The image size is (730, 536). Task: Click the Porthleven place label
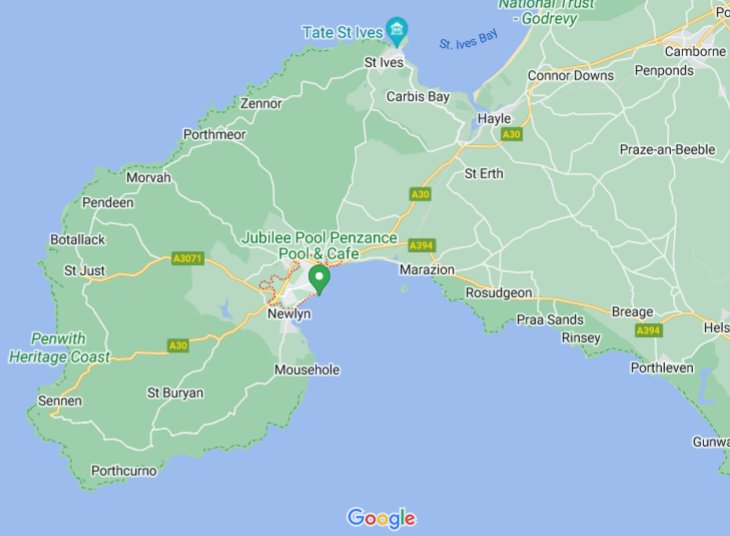click(662, 368)
